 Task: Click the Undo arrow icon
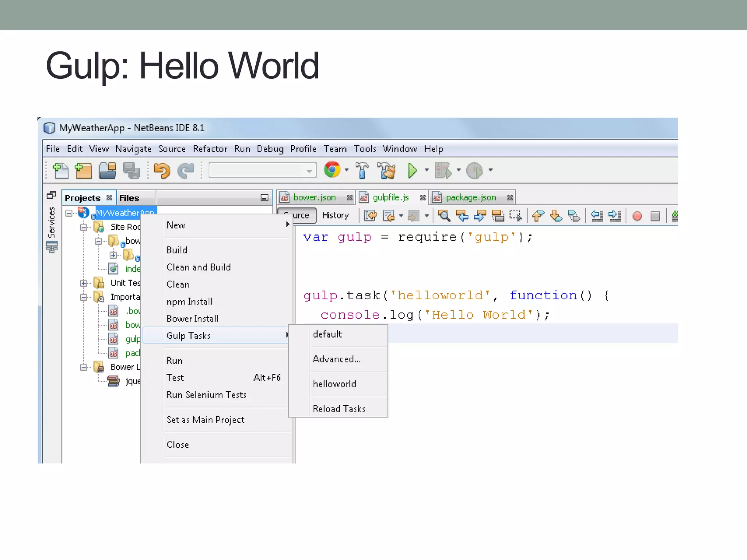162,170
